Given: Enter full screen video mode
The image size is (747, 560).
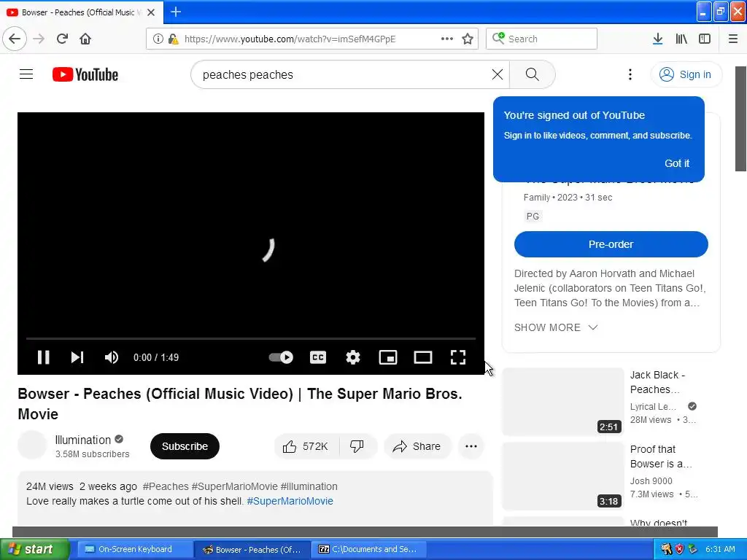Looking at the screenshot, I should point(458,357).
